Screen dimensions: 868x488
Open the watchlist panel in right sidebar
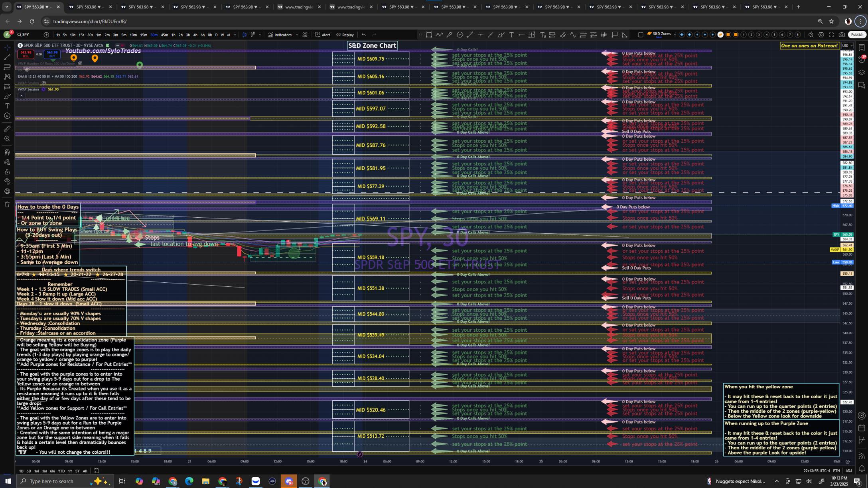point(862,47)
